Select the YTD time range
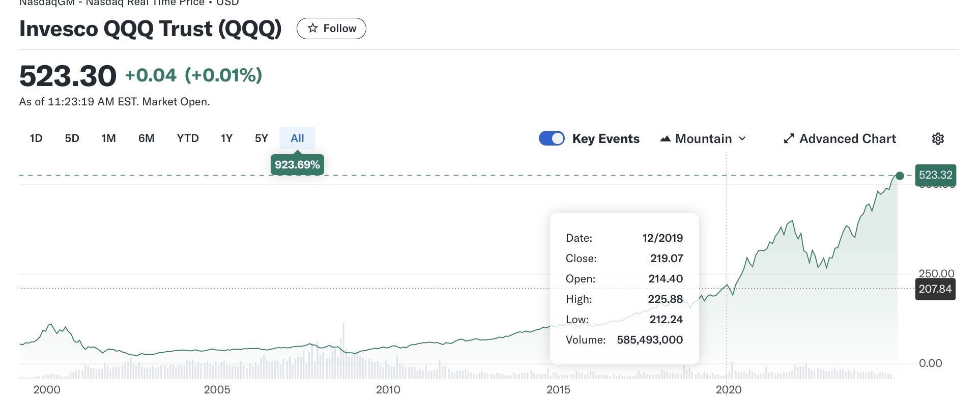Viewport: 980px width, 398px height. (x=188, y=138)
